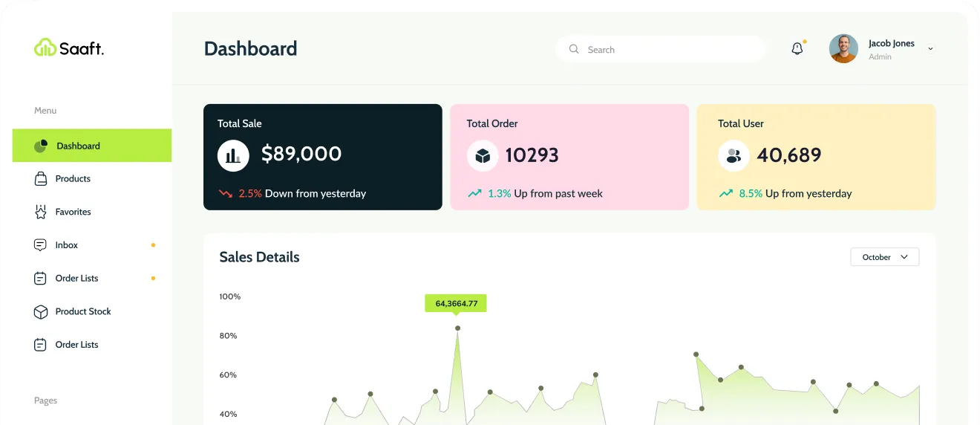Click the Products bag icon

pos(41,179)
